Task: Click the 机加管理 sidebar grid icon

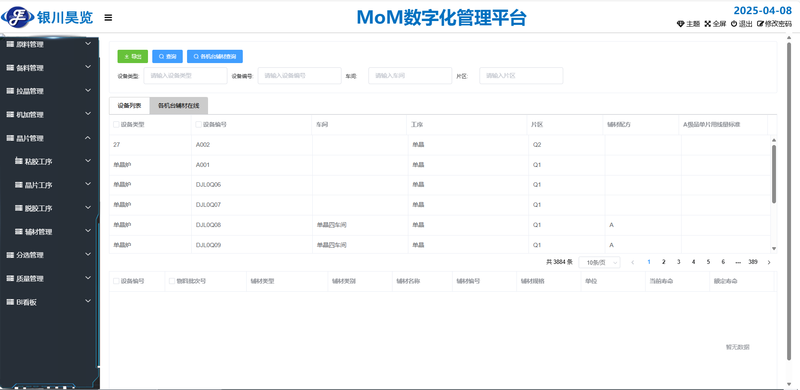Action: pyautogui.click(x=10, y=114)
